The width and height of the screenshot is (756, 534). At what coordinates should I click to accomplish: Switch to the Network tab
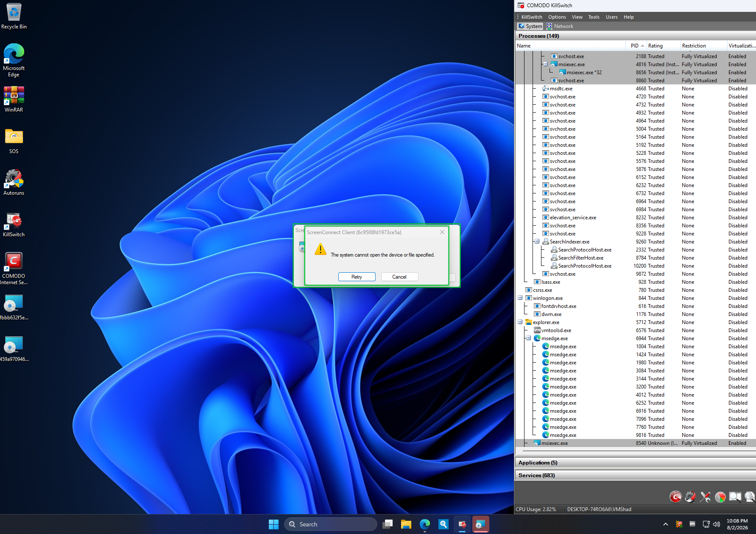pyautogui.click(x=560, y=26)
